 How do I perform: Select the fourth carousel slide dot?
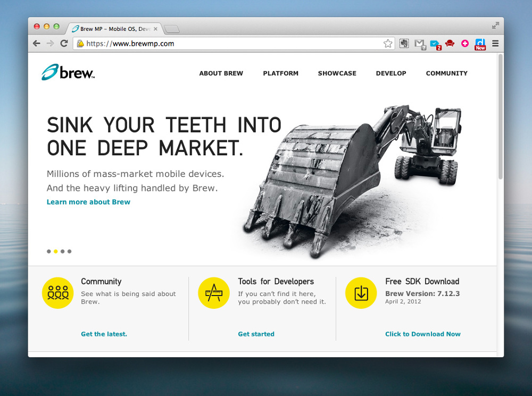coord(70,251)
